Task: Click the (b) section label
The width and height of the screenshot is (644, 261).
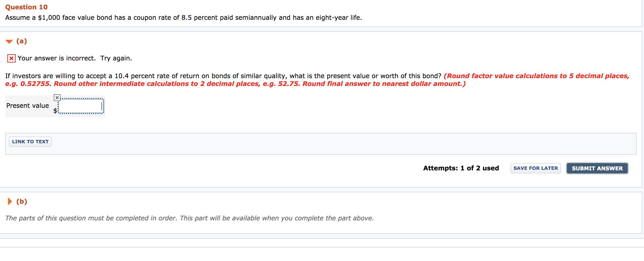Action: tap(21, 201)
